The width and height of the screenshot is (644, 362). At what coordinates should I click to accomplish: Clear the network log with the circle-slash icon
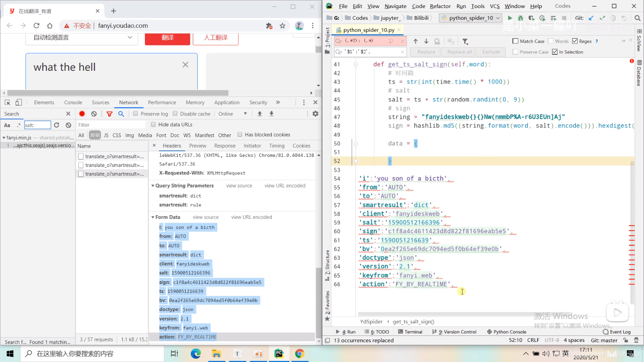pyautogui.click(x=94, y=114)
